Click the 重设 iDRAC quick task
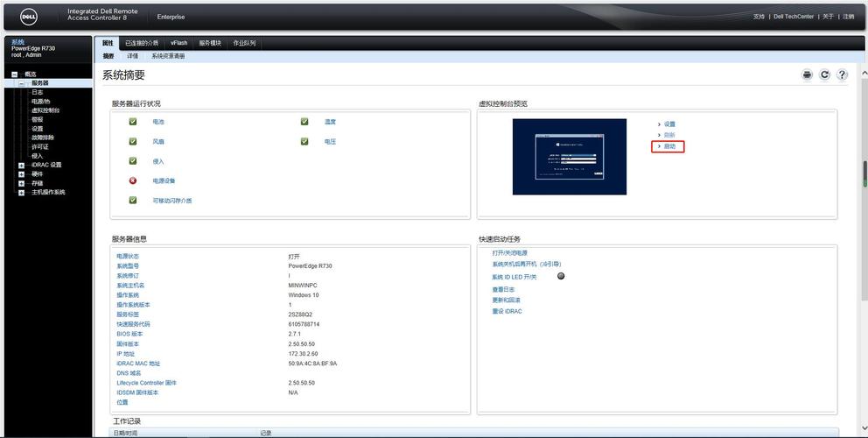 tap(507, 311)
